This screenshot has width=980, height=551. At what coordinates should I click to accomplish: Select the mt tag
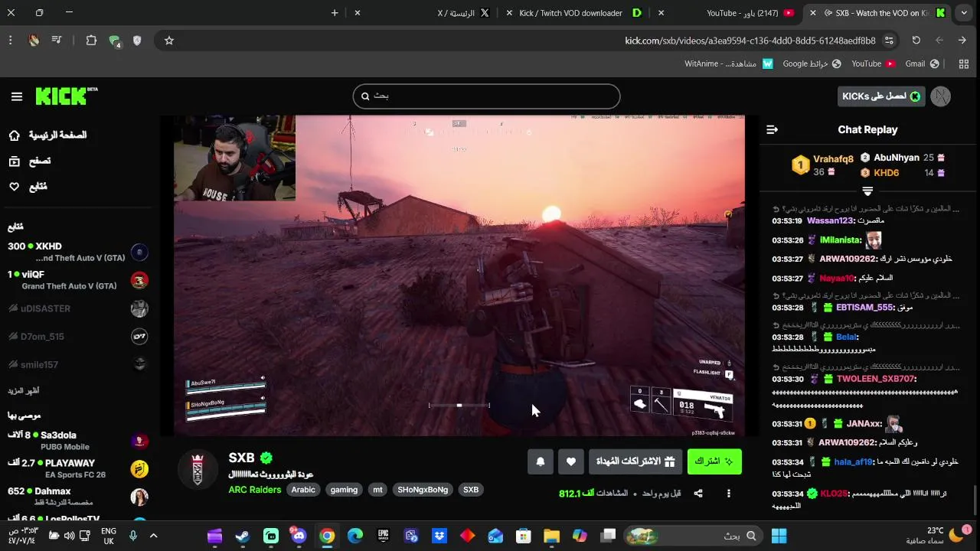(x=377, y=490)
